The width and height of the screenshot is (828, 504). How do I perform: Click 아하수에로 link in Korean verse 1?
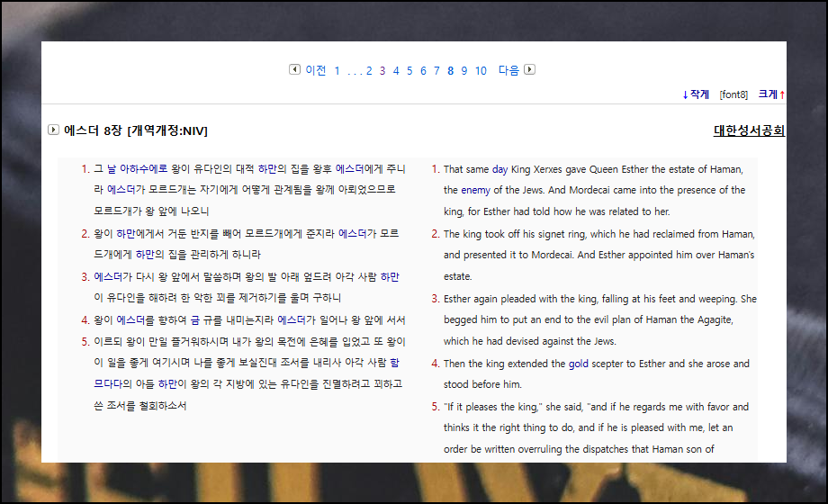point(144,168)
